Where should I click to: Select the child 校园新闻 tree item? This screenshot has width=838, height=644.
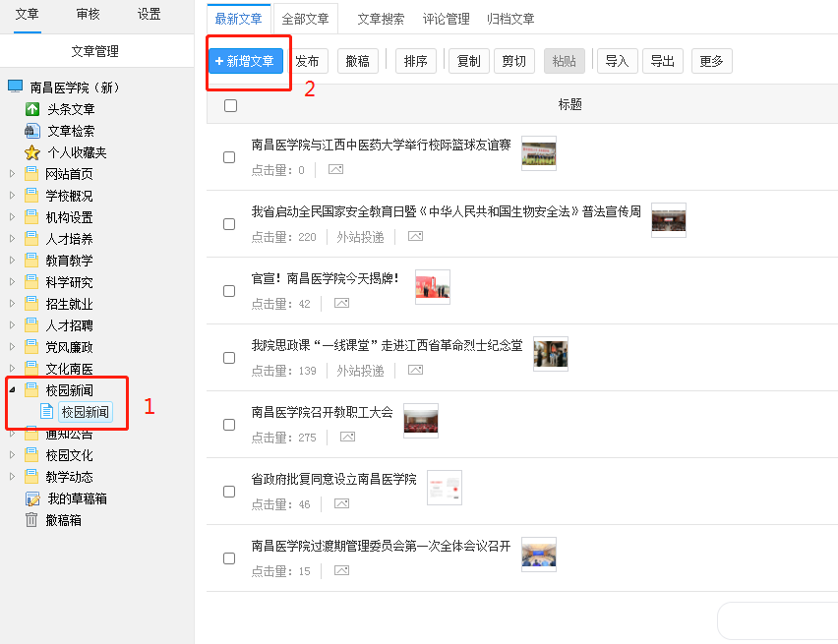pos(86,412)
